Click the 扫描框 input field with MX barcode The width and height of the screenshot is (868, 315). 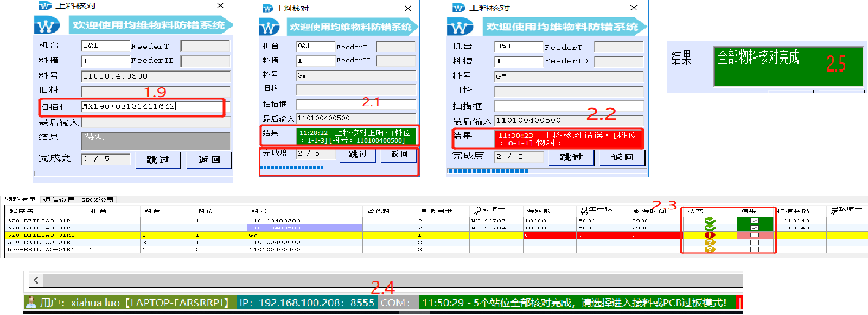(x=152, y=107)
